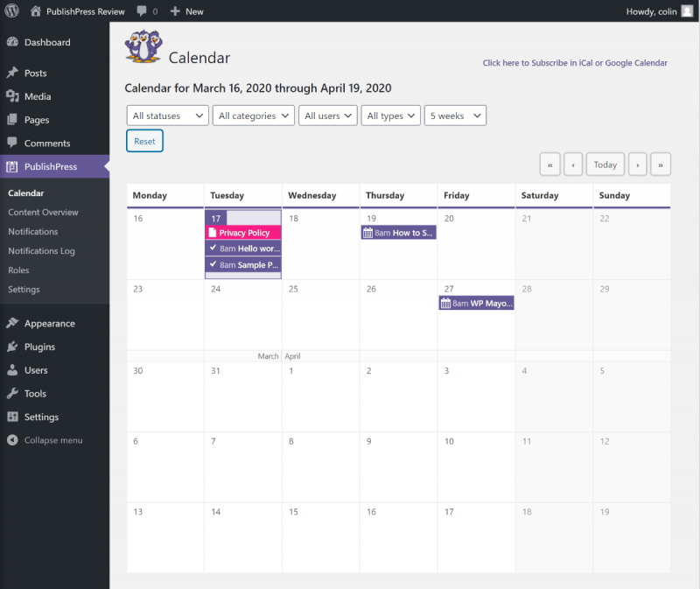Click the Subscribe in iCal or Google Calendar link
The image size is (700, 589).
[575, 63]
